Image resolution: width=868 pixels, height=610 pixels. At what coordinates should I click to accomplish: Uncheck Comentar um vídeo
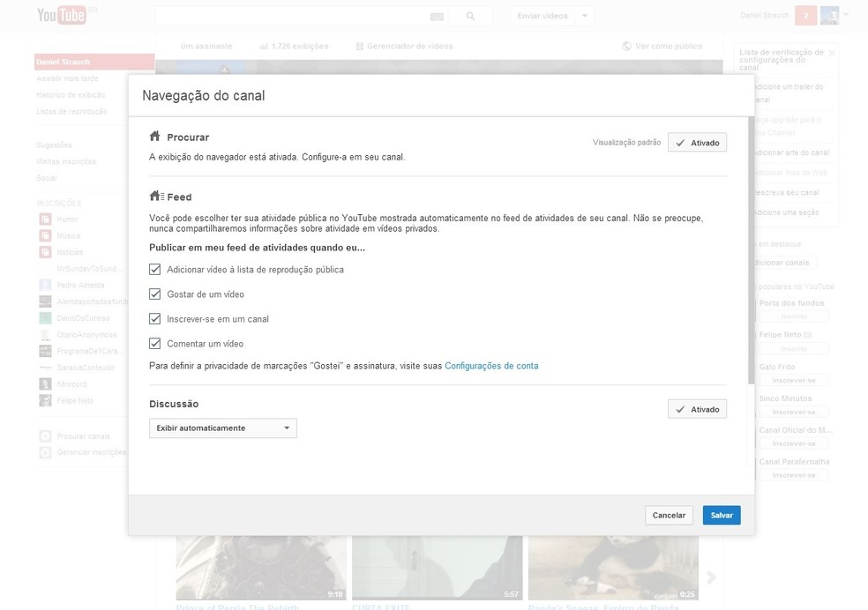click(155, 343)
